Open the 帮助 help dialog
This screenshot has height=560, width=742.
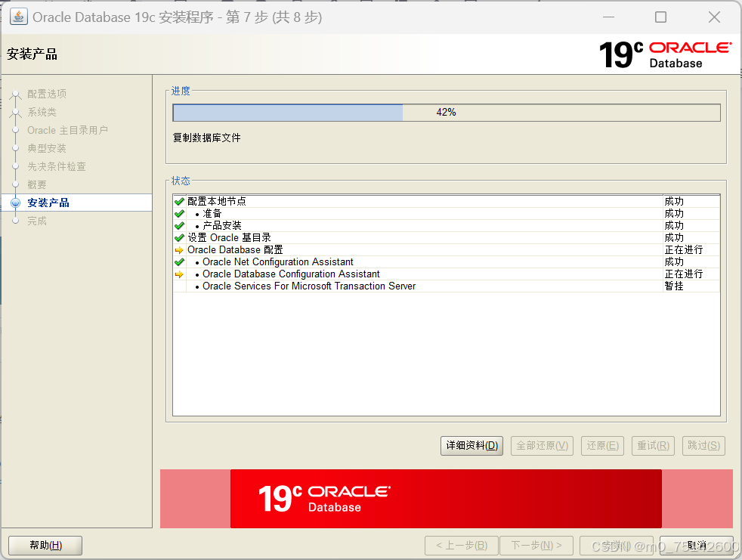click(x=45, y=545)
